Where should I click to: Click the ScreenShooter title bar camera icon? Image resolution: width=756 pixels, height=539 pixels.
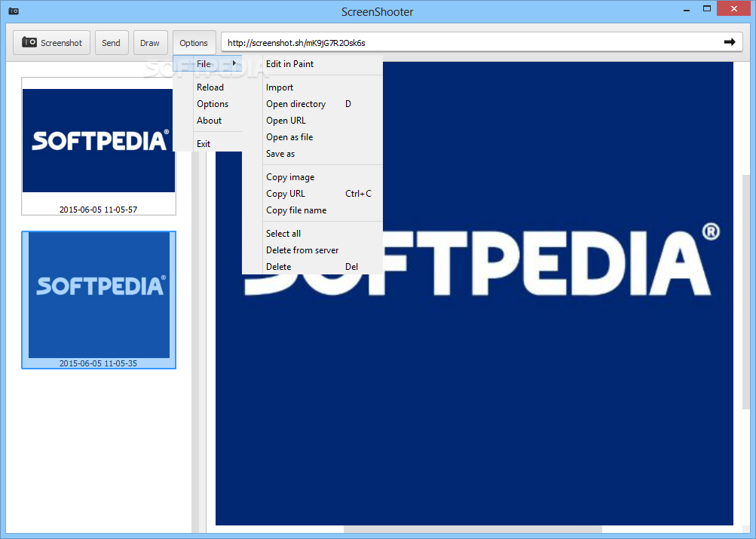click(x=14, y=11)
